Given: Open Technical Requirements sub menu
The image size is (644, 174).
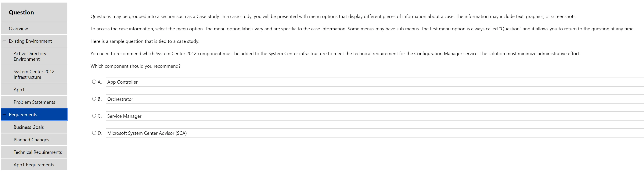Looking at the screenshot, I should coord(37,152).
